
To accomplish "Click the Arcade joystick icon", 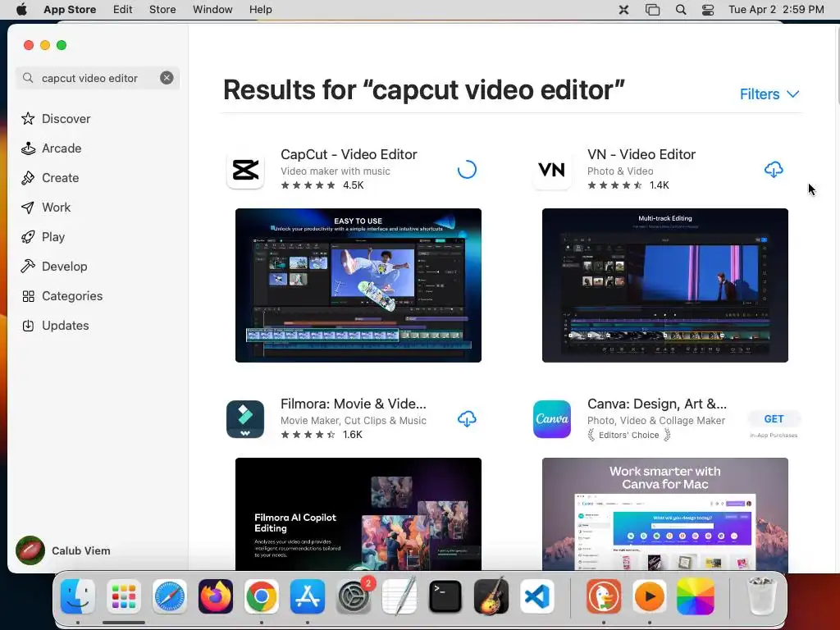I will (x=28, y=148).
